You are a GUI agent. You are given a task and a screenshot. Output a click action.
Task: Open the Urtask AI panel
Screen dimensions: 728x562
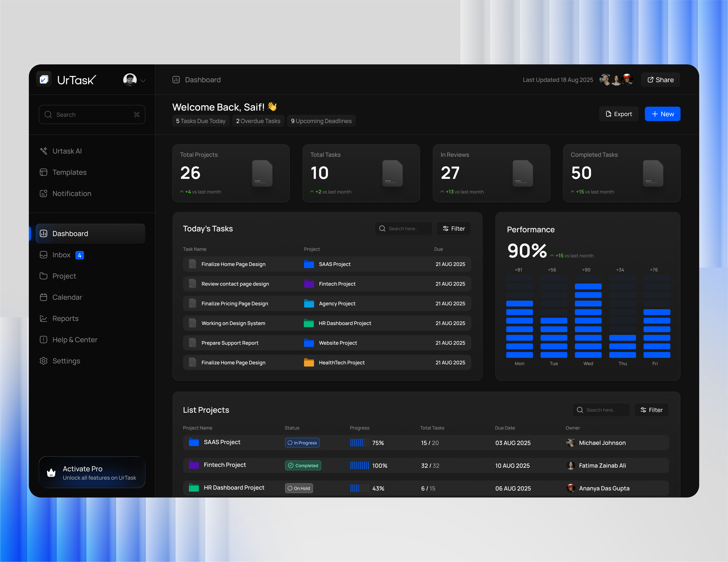point(44,151)
